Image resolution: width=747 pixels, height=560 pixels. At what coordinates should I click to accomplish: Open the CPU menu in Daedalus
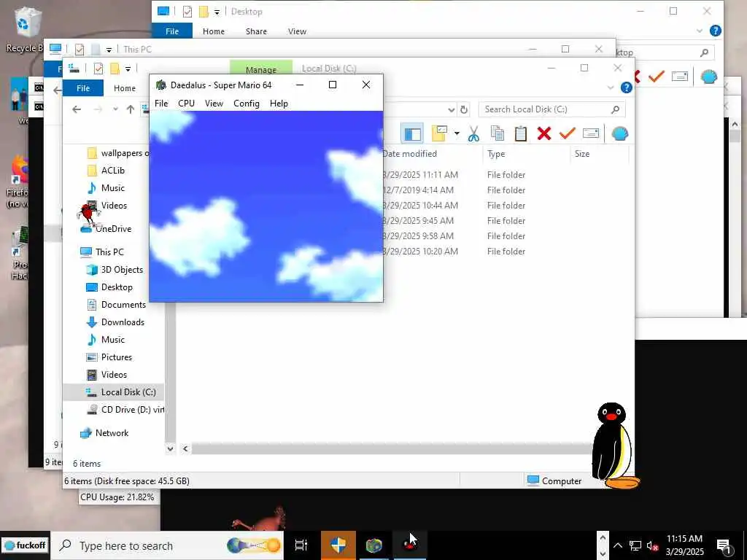tap(186, 104)
